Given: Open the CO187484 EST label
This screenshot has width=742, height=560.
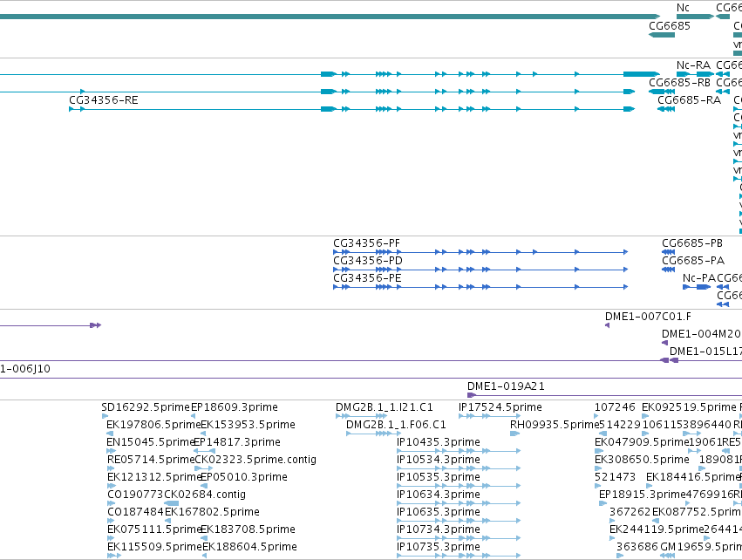Looking at the screenshot, I should coord(136,512).
